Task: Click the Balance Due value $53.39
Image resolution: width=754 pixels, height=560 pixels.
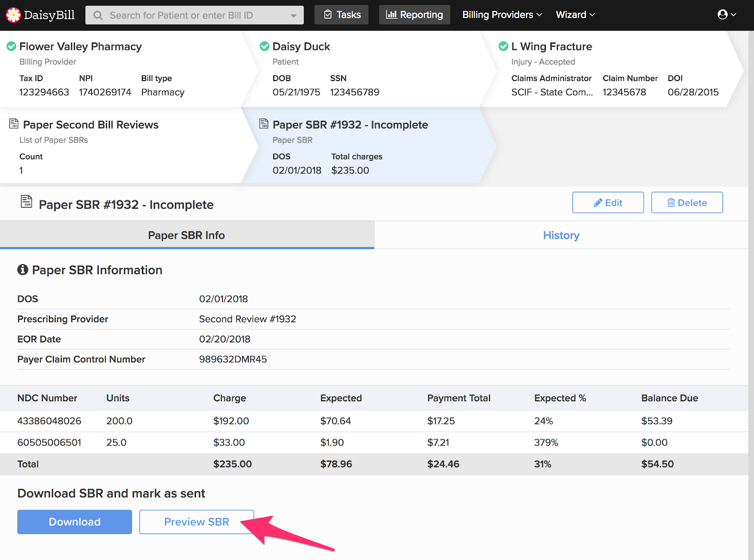Action: tap(657, 421)
